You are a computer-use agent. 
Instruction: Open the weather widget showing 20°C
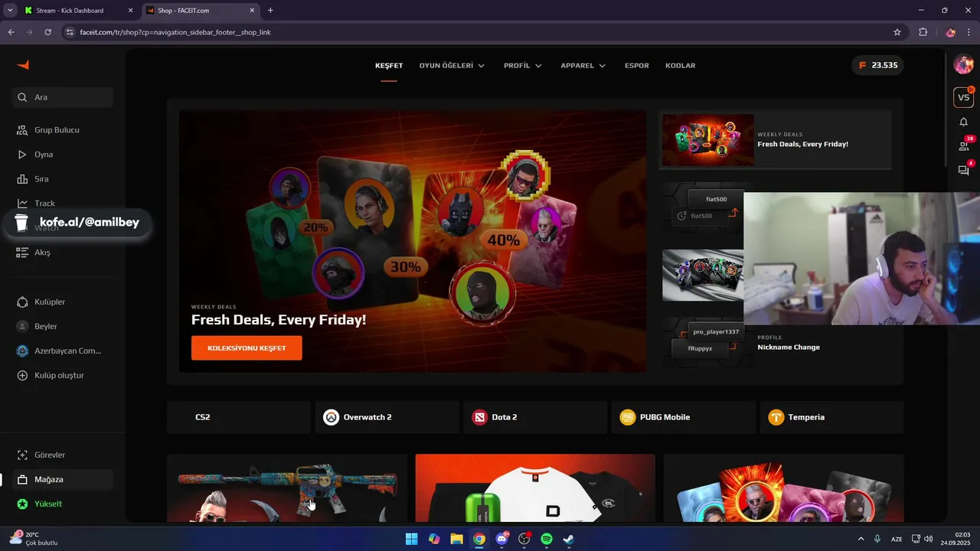pyautogui.click(x=34, y=539)
